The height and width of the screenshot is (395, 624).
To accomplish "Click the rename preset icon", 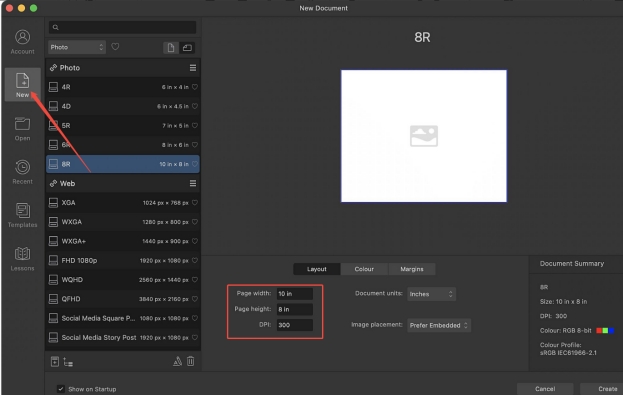I will [x=177, y=361].
